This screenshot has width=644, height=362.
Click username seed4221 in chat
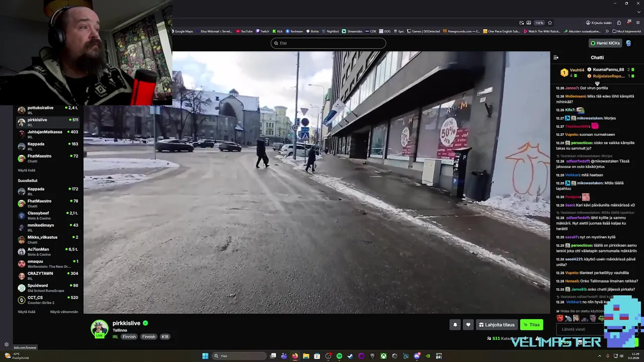coord(574,259)
